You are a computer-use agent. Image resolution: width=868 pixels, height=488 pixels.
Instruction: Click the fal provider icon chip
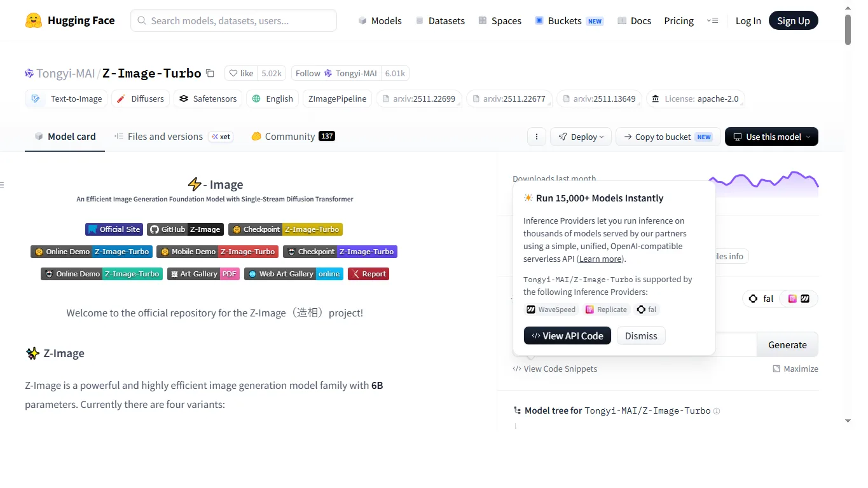tap(762, 299)
